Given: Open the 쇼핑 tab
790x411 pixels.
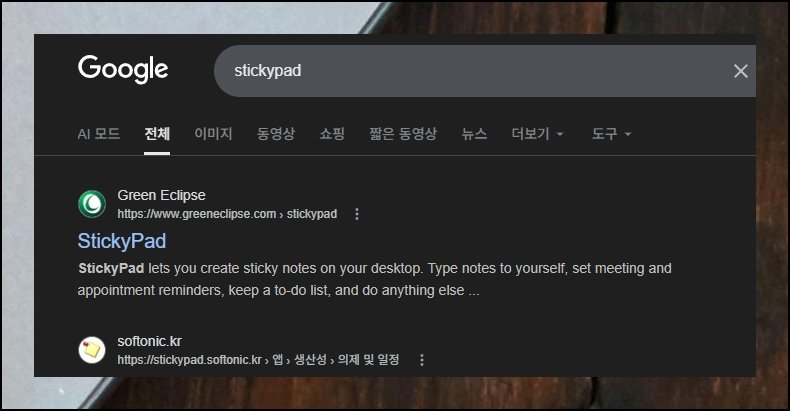Looking at the screenshot, I should tap(332, 134).
